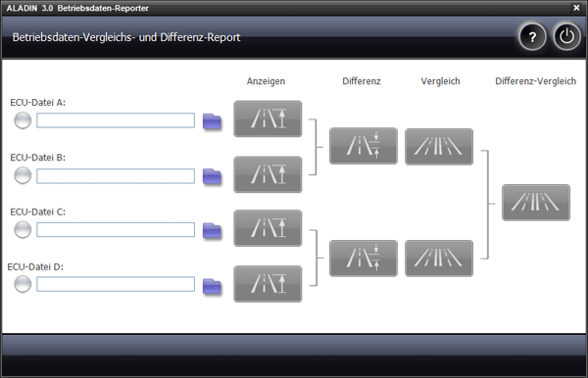
Task: Show Anzeigen report for ECU-Datei B
Action: tap(268, 174)
